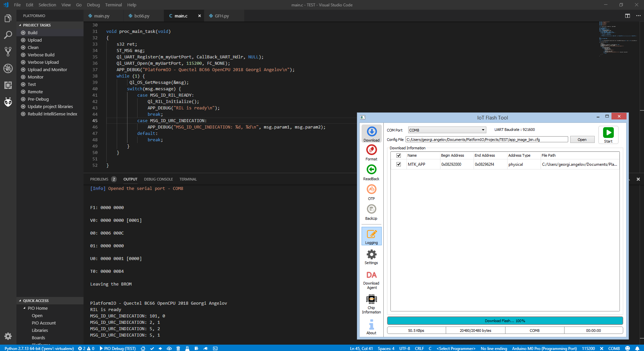Screen dimensions: 644x351
Task: Open notifications bell in status bar
Action: tap(637, 348)
